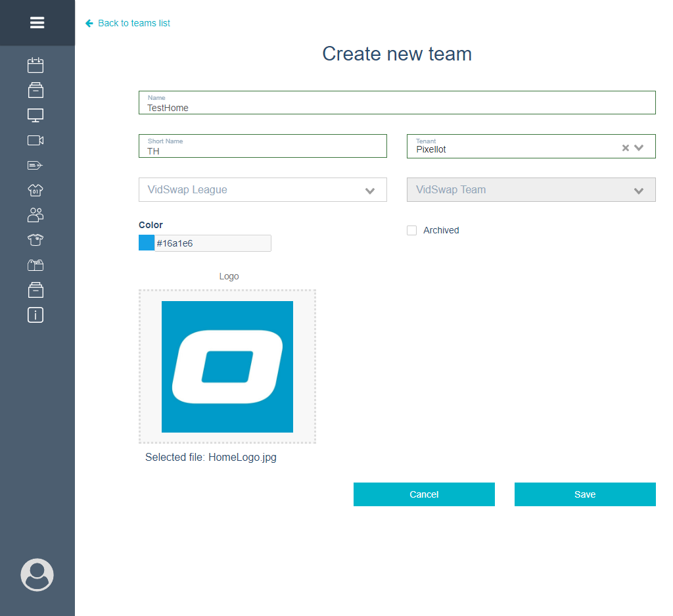
Task: Open the lower archive box icon in sidebar
Action: click(x=35, y=290)
